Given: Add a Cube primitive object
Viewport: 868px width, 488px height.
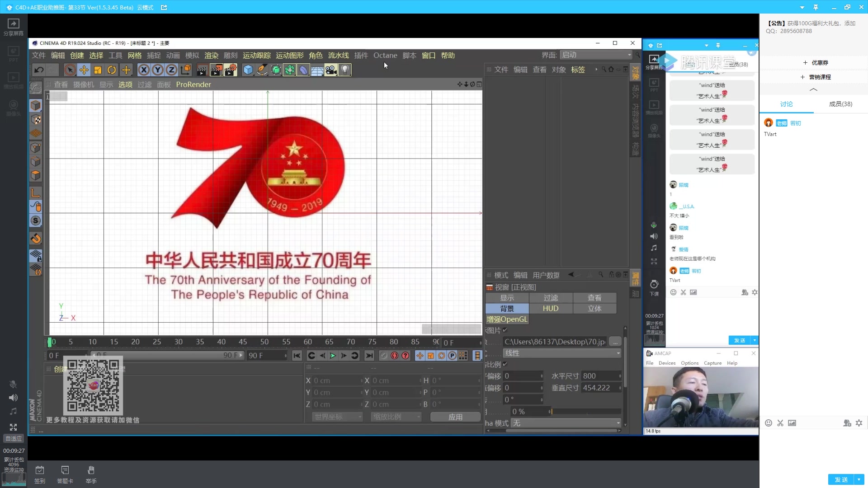Looking at the screenshot, I should click(248, 70).
